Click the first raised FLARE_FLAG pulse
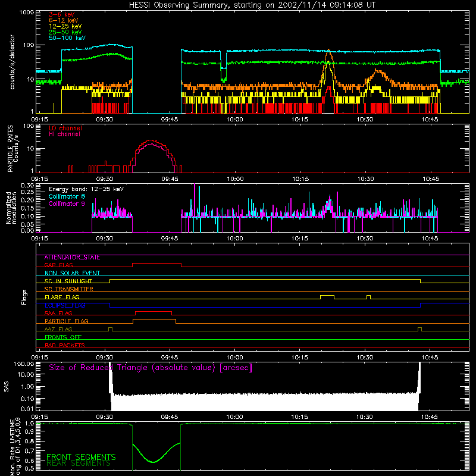The width and height of the screenshot is (476, 476). (x=327, y=295)
